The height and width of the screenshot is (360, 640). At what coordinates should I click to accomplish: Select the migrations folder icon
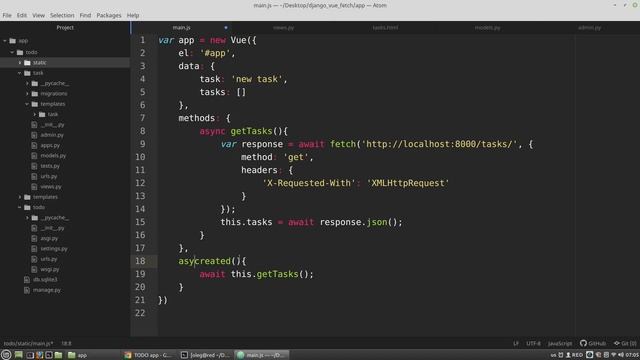35,93
